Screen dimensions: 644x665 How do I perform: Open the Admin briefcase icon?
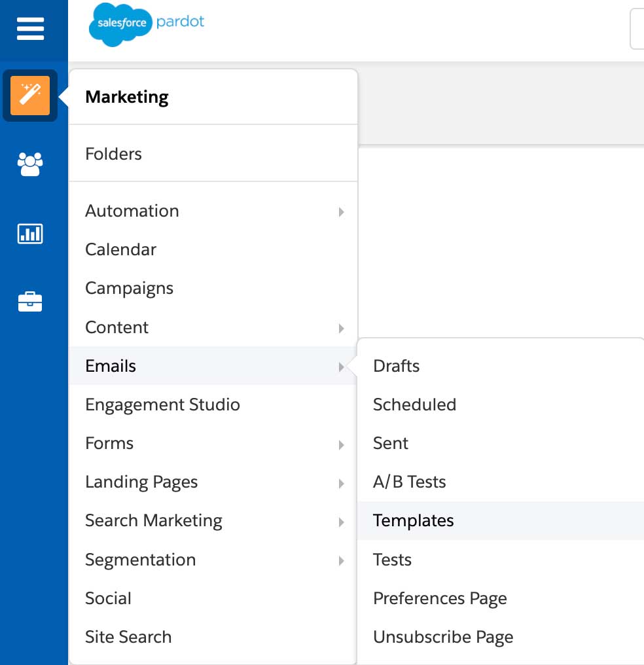pyautogui.click(x=30, y=302)
